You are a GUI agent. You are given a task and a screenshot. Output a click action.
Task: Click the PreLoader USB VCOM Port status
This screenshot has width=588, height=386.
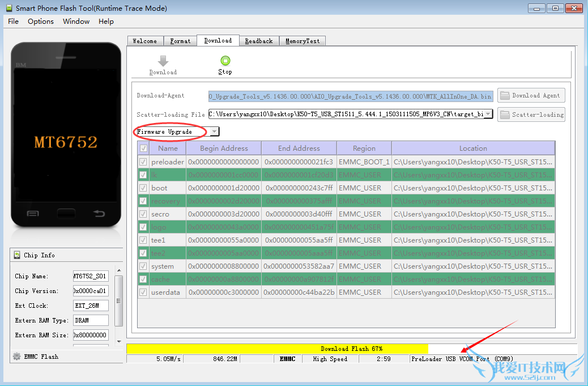[x=462, y=359]
